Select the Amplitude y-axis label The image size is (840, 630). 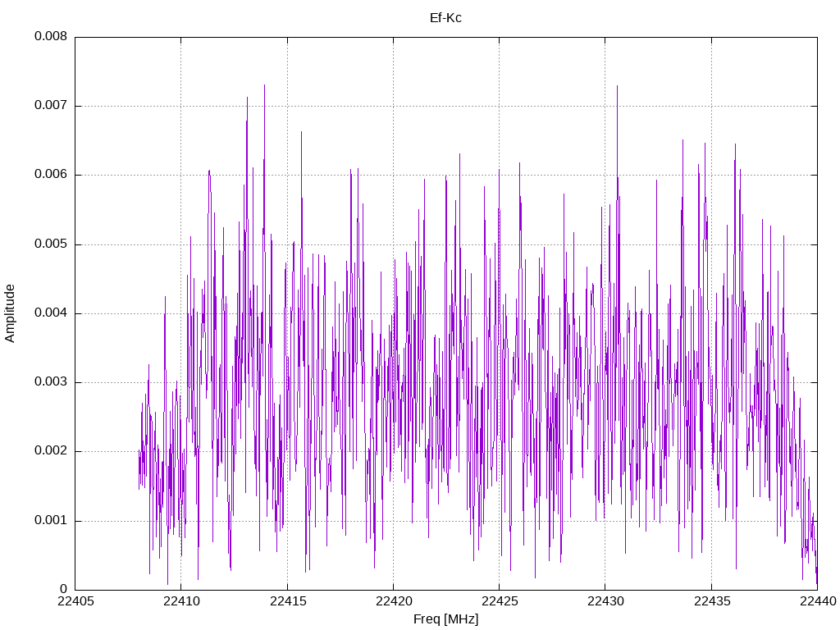click(10, 313)
